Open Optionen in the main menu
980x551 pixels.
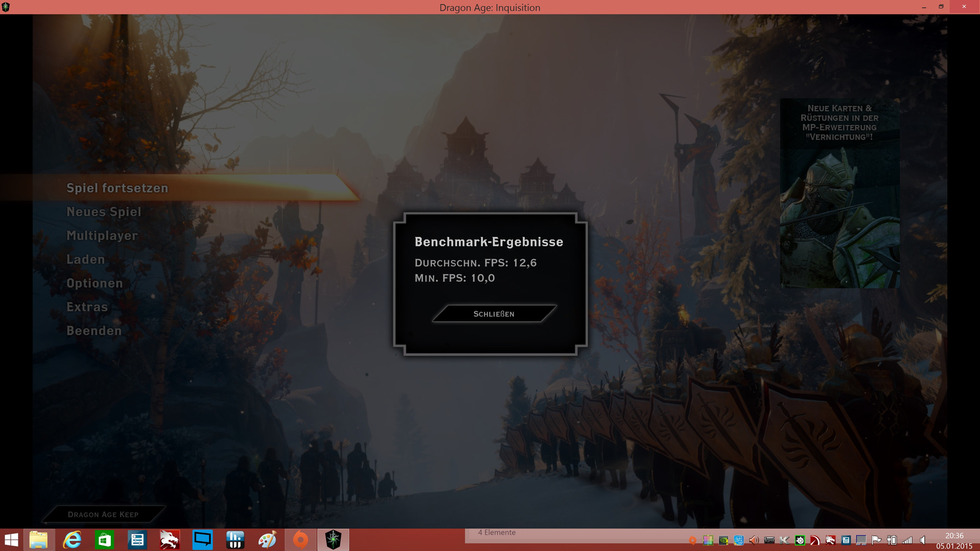click(x=94, y=283)
